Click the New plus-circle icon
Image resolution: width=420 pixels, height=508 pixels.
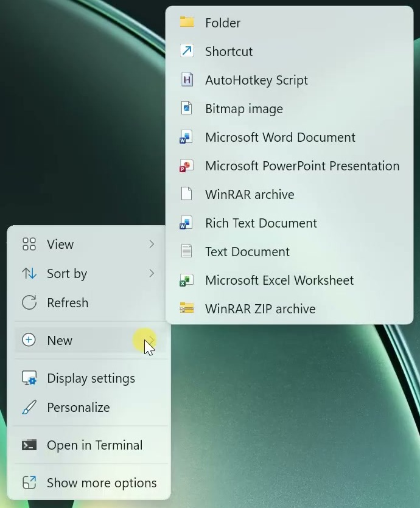pyautogui.click(x=29, y=340)
